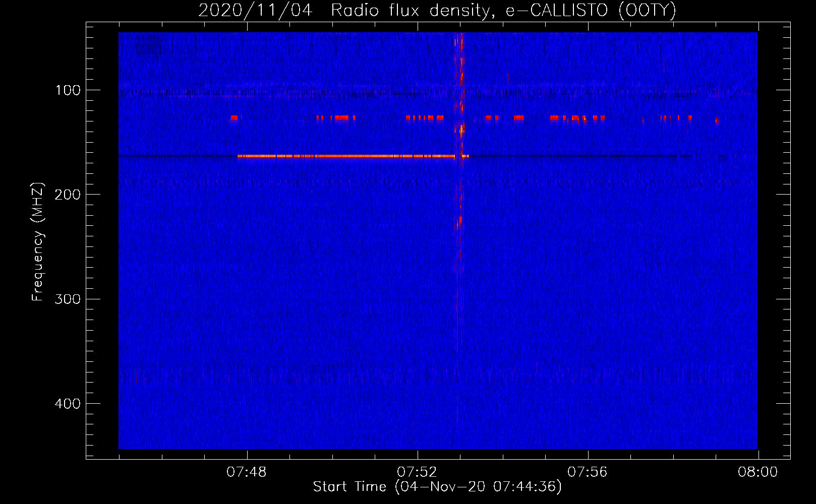The height and width of the screenshot is (504, 816).
Task: Select the 07:52 time tick label
Action: 417,472
